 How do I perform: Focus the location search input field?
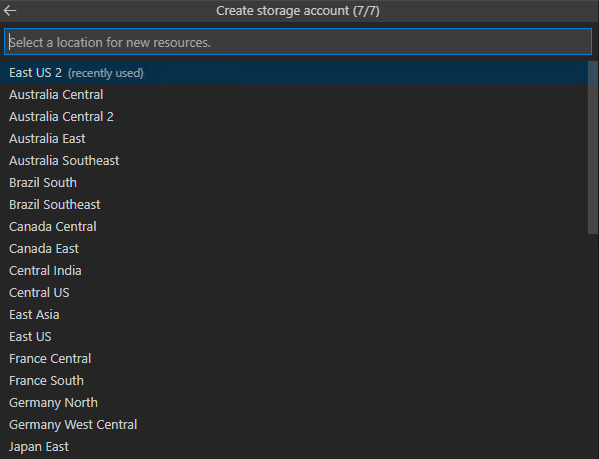pos(298,42)
